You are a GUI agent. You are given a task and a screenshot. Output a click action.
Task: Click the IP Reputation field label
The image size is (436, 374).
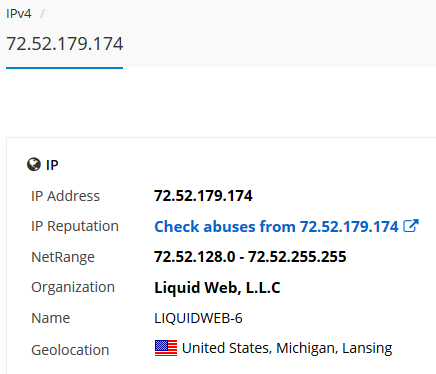coord(75,226)
